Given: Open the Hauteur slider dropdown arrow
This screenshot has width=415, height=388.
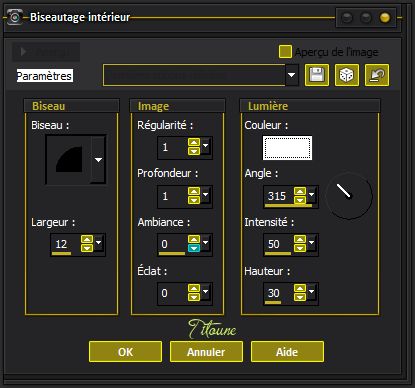Looking at the screenshot, I should [311, 292].
